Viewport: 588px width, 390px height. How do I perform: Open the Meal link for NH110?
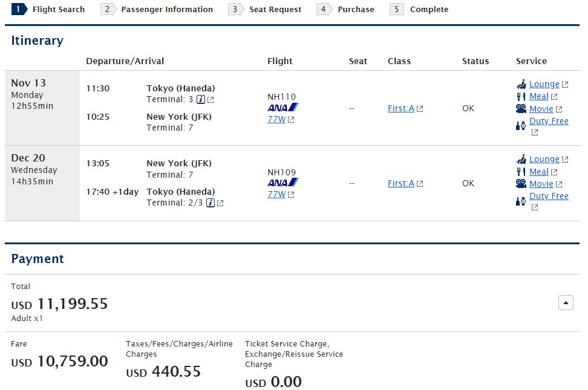pyautogui.click(x=539, y=96)
